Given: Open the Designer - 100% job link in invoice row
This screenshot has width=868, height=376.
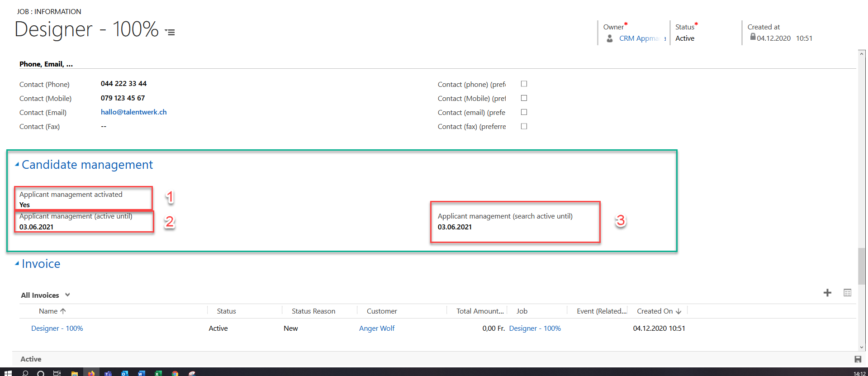Looking at the screenshot, I should (x=535, y=328).
